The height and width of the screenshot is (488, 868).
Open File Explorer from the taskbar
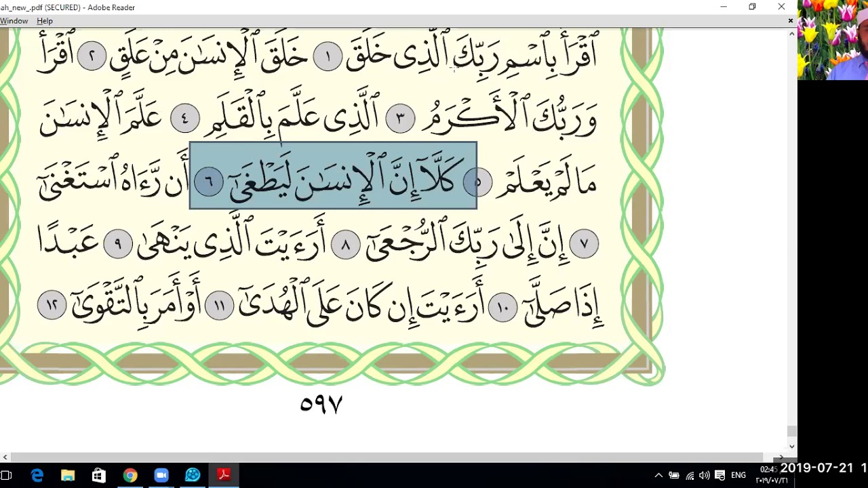tap(68, 476)
